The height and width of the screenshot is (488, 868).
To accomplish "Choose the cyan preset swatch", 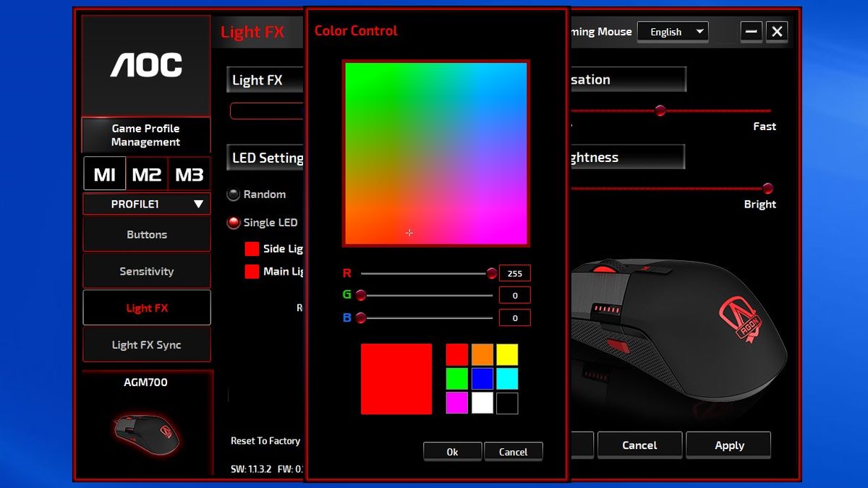I will 507,379.
